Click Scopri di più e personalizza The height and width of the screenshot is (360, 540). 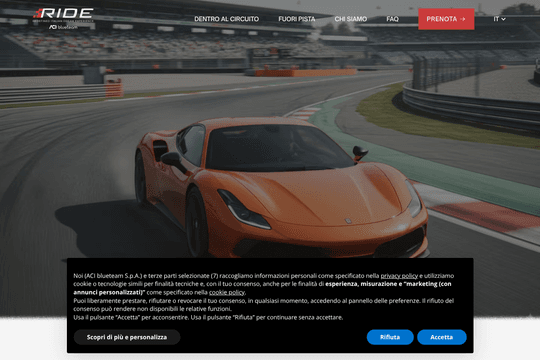(127, 337)
